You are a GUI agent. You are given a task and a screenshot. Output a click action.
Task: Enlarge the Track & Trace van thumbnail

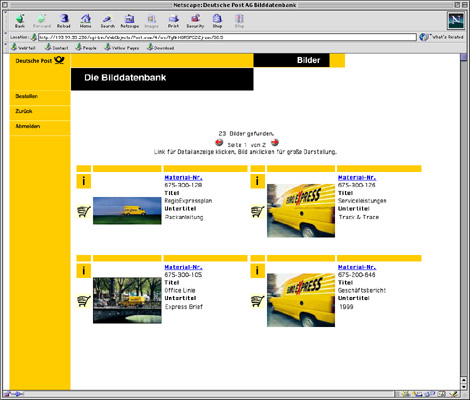pyautogui.click(x=301, y=210)
